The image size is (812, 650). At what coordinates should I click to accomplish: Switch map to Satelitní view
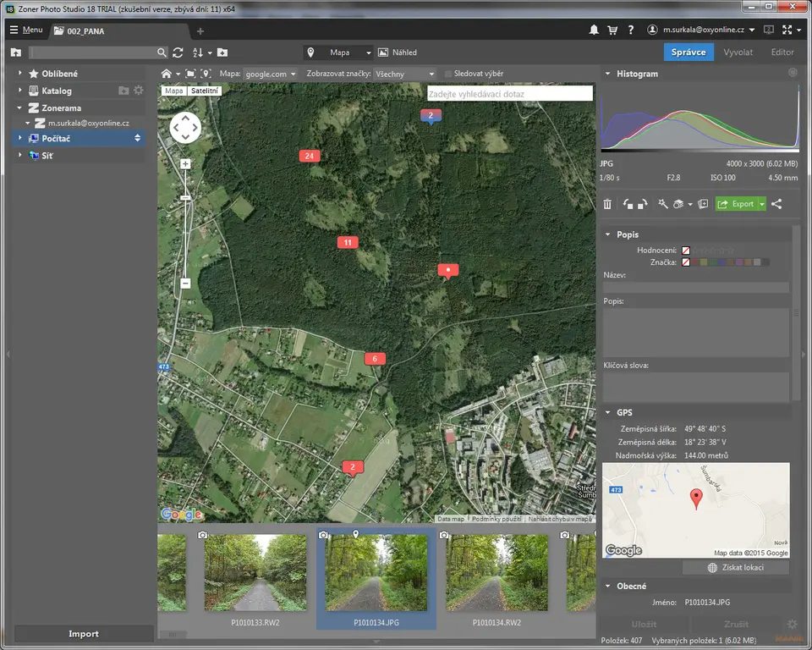(x=204, y=91)
